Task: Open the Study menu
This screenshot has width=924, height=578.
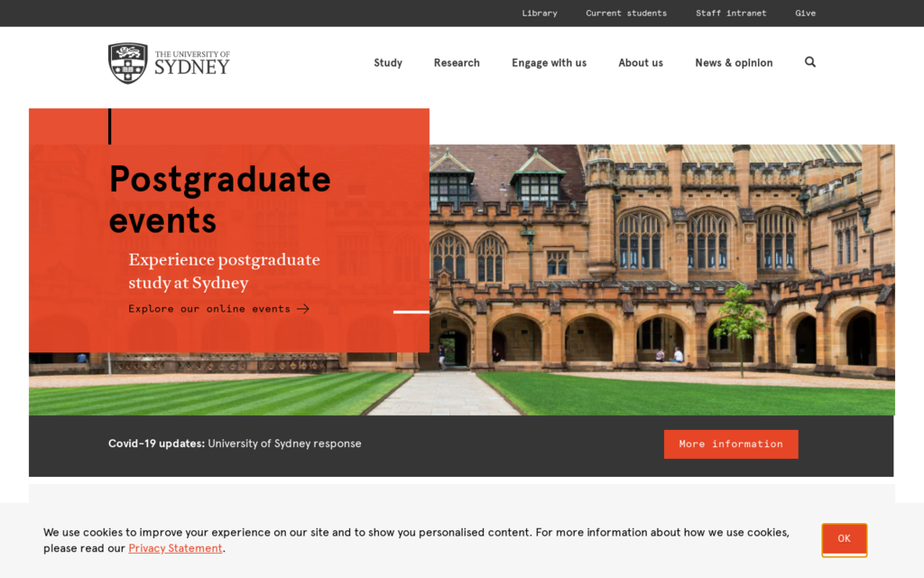Action: (x=388, y=62)
